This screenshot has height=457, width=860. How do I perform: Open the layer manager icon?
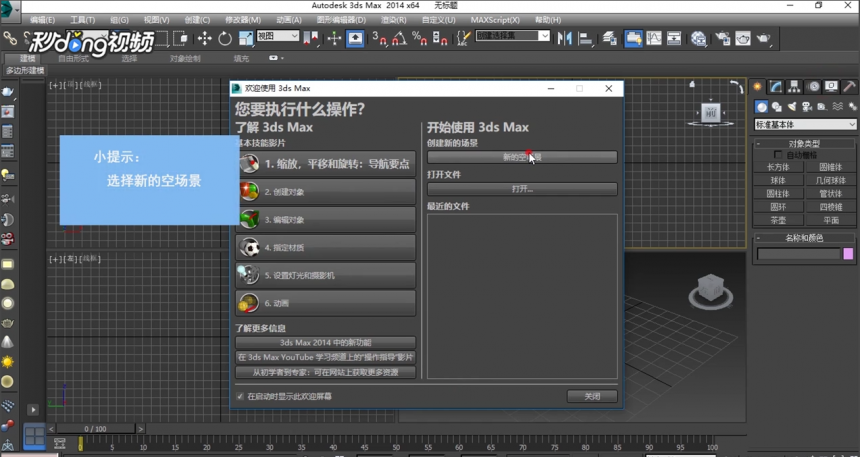tap(609, 38)
